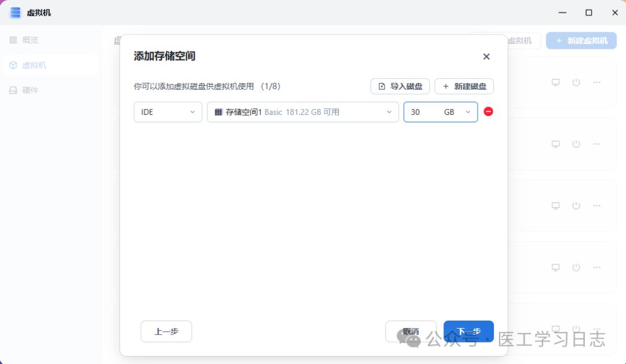Click power icon of first VM row
This screenshot has width=626, height=364.
click(x=576, y=82)
